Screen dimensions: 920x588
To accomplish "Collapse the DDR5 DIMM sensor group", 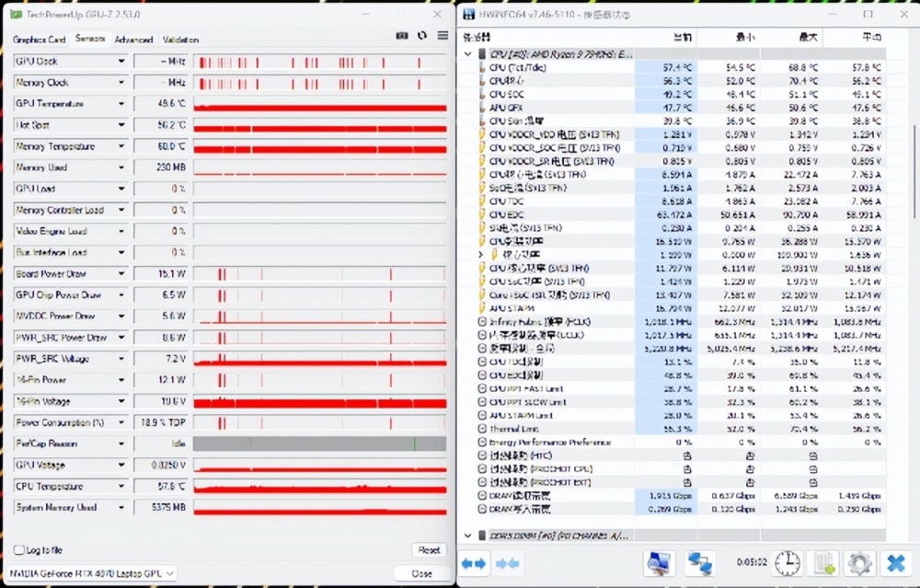I will coord(467,536).
